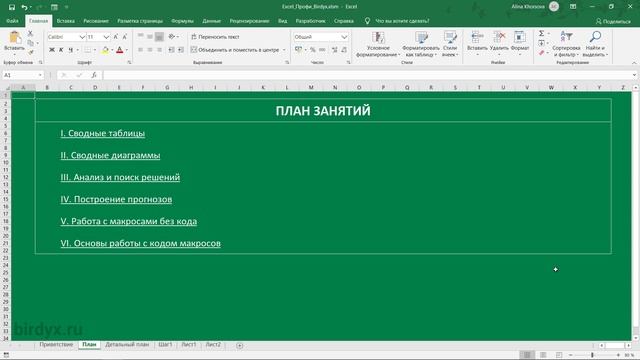
Task: Click the Increase Indent icon
Action: pos(180,50)
